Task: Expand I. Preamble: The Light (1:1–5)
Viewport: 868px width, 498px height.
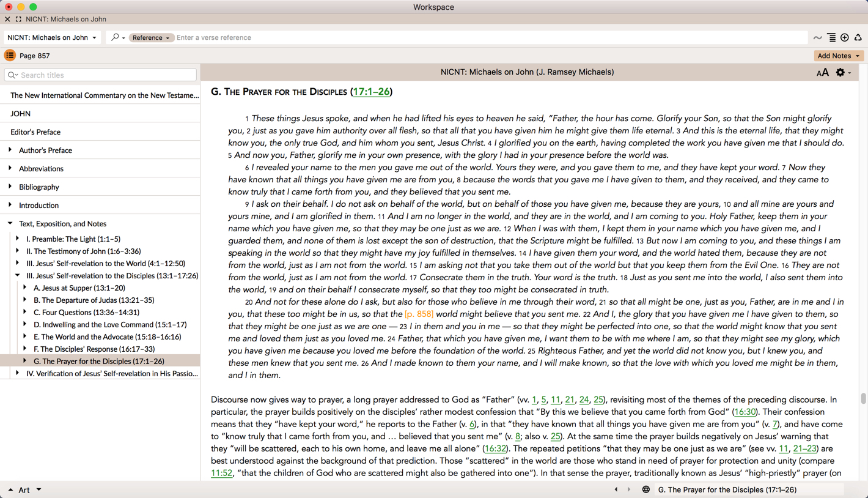Action: pos(17,239)
